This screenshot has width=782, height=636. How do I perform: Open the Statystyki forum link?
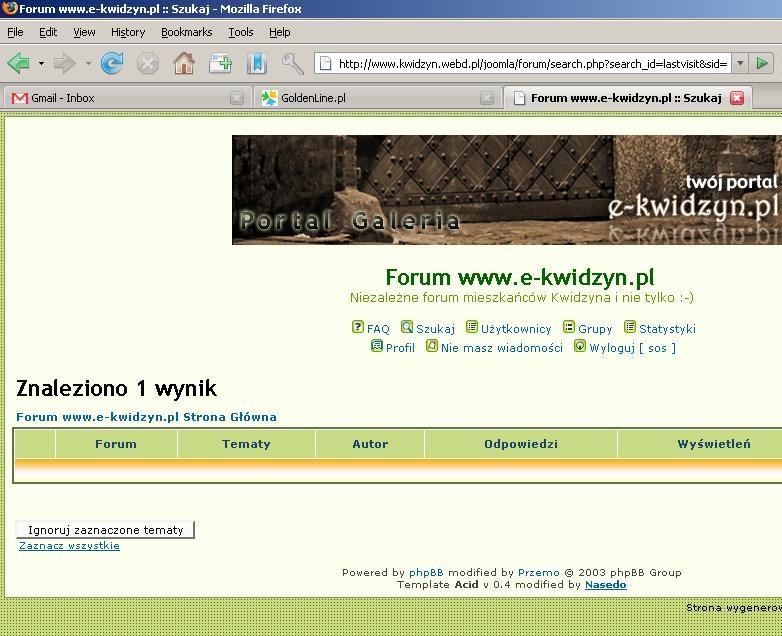click(667, 329)
